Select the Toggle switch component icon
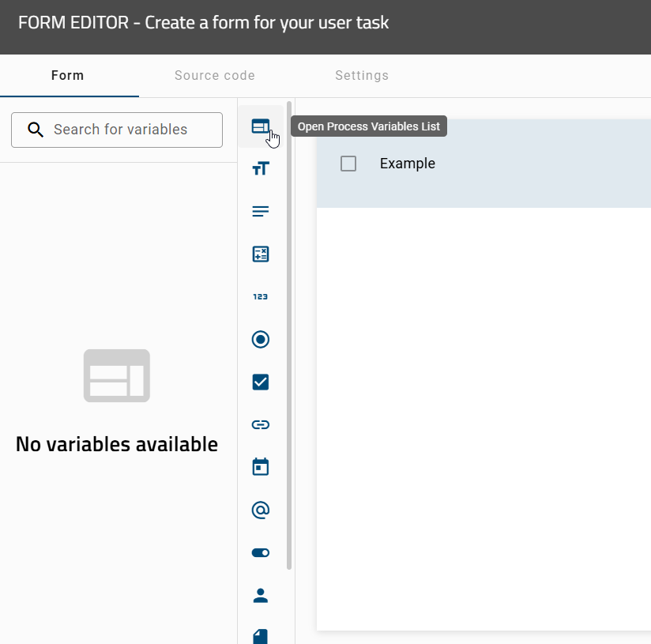This screenshot has width=651, height=644. [261, 552]
